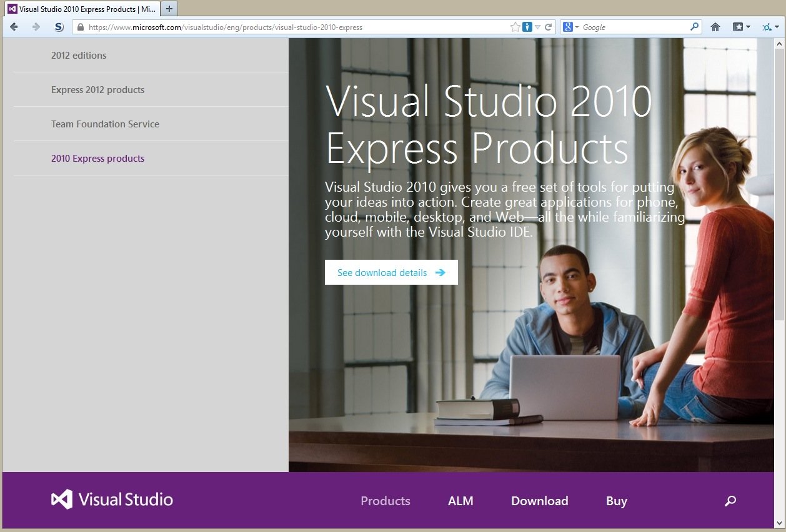The width and height of the screenshot is (786, 532).
Task: Open the Google search engine dropdown
Action: pyautogui.click(x=570, y=27)
